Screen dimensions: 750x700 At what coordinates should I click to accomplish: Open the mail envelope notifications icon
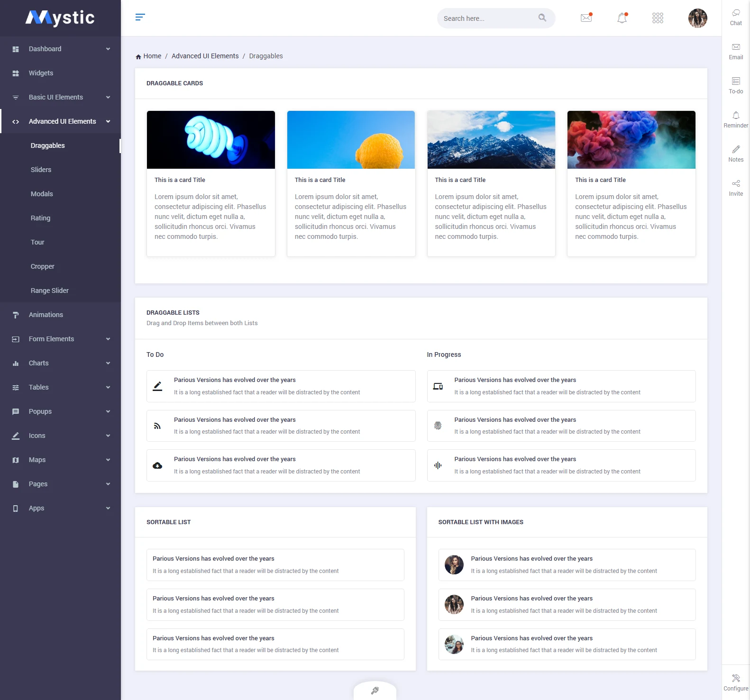pyautogui.click(x=586, y=18)
